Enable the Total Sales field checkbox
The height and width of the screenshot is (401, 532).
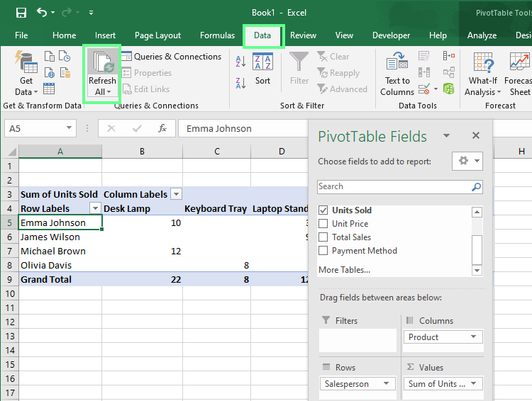tap(323, 237)
